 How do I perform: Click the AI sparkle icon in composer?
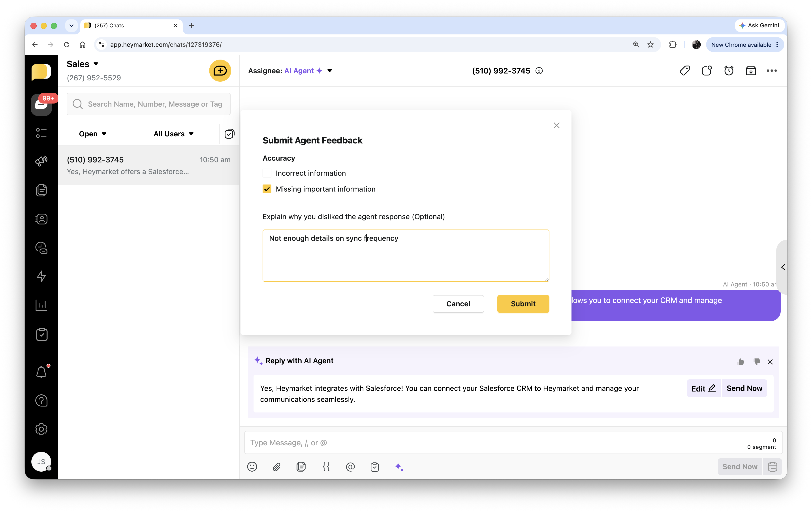click(399, 467)
